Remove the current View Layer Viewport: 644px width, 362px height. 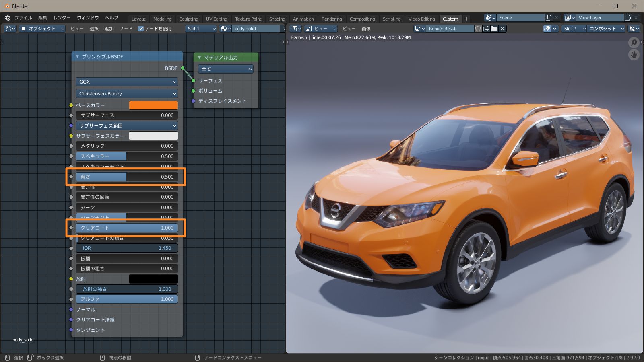point(636,18)
